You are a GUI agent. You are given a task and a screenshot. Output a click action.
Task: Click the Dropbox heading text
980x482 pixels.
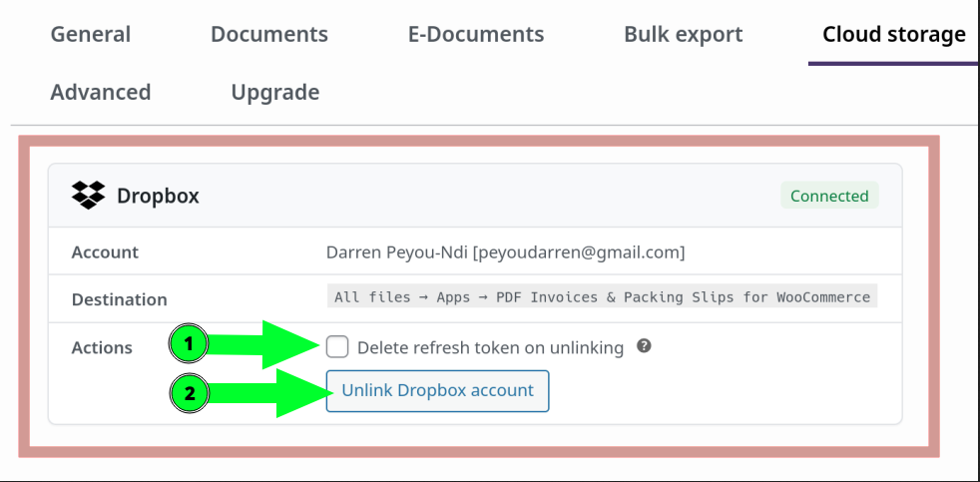(x=158, y=197)
